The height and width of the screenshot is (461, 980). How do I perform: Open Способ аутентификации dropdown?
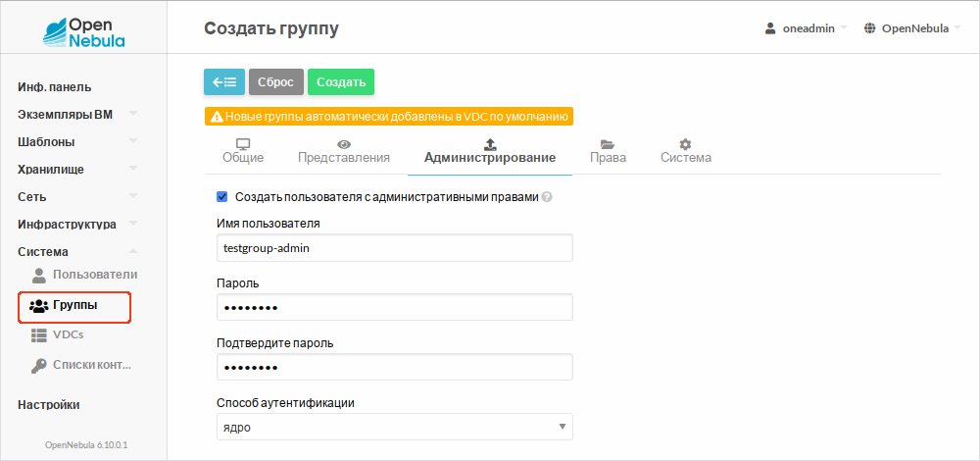click(x=394, y=427)
